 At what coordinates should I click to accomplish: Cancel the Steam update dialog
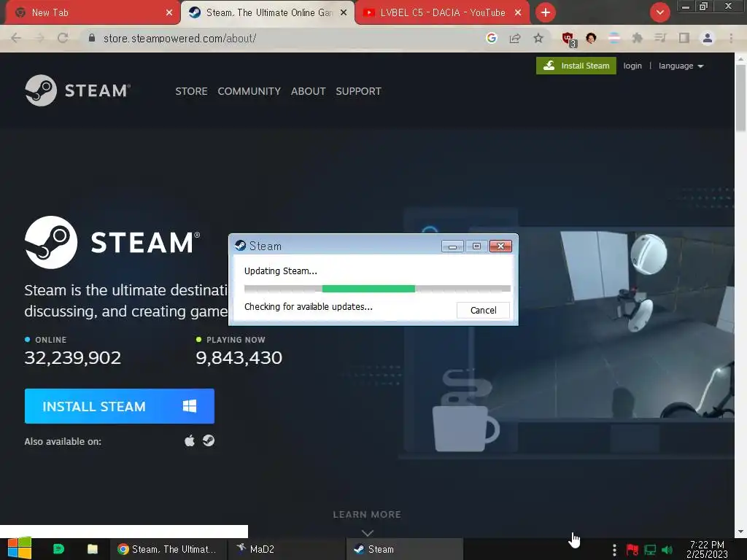click(483, 310)
